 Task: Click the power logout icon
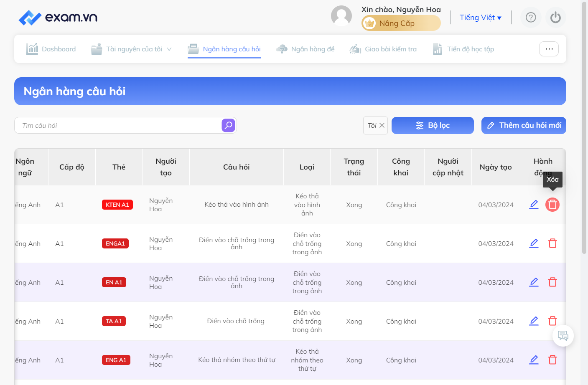(555, 18)
